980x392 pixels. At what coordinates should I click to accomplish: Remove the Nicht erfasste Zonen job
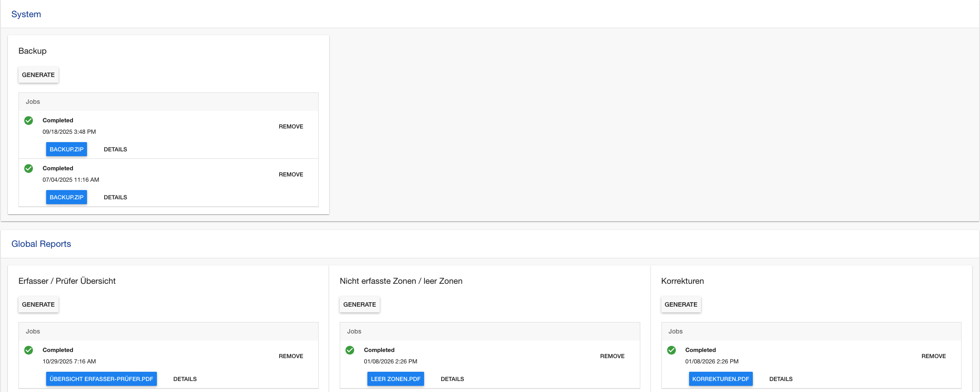pos(612,356)
